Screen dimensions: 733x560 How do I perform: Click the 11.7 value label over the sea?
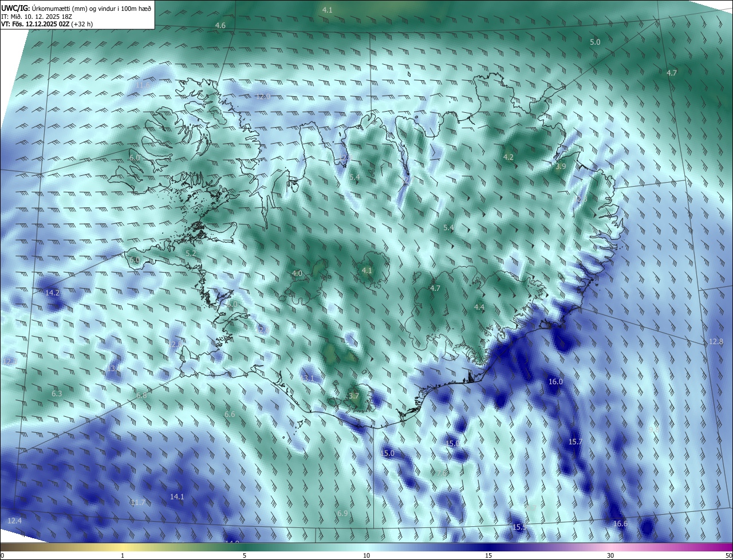pos(138,502)
